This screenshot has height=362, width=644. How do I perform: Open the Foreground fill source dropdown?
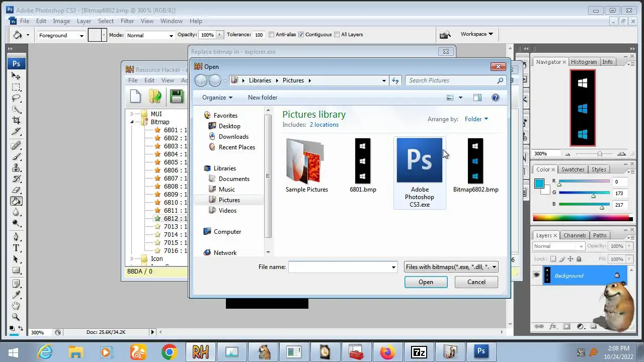tap(61, 35)
